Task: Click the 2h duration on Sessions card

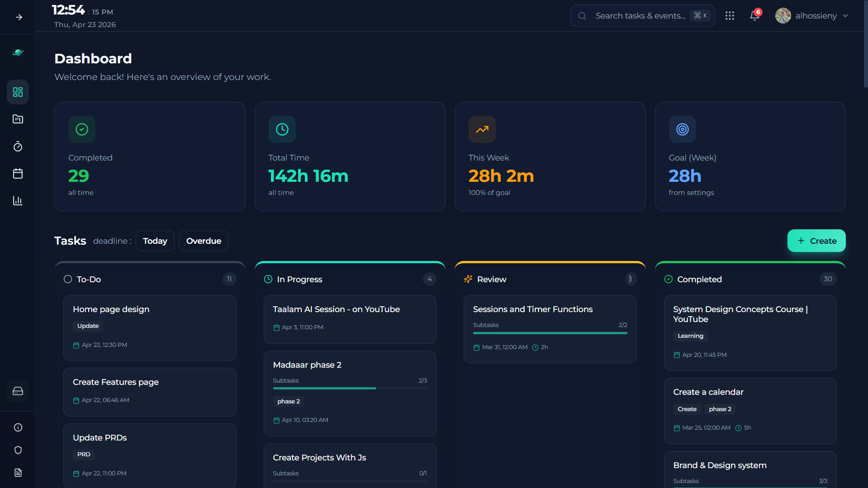Action: pyautogui.click(x=540, y=347)
